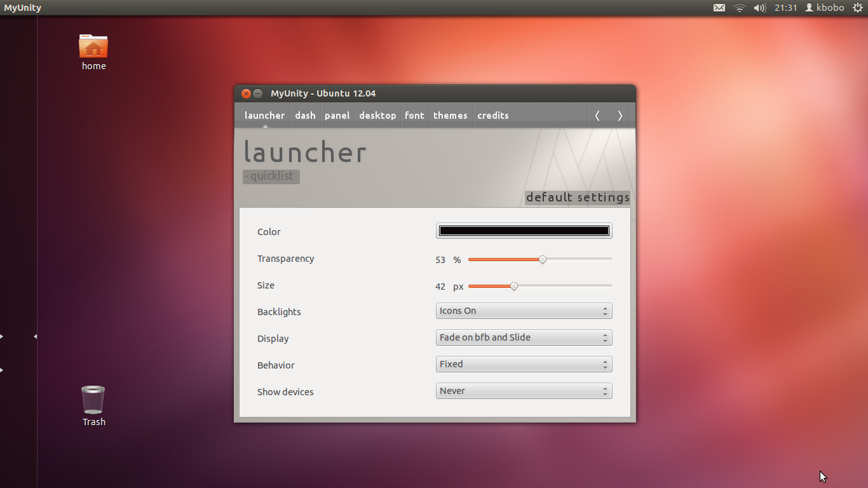Viewport: 868px width, 488px height.
Task: Click the Backlights label
Action: [279, 312]
